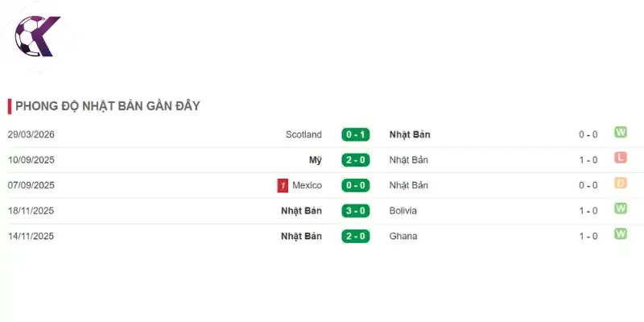This screenshot has width=644, height=322.
Task: Click the D result badge for Mexico match
Action: (620, 184)
